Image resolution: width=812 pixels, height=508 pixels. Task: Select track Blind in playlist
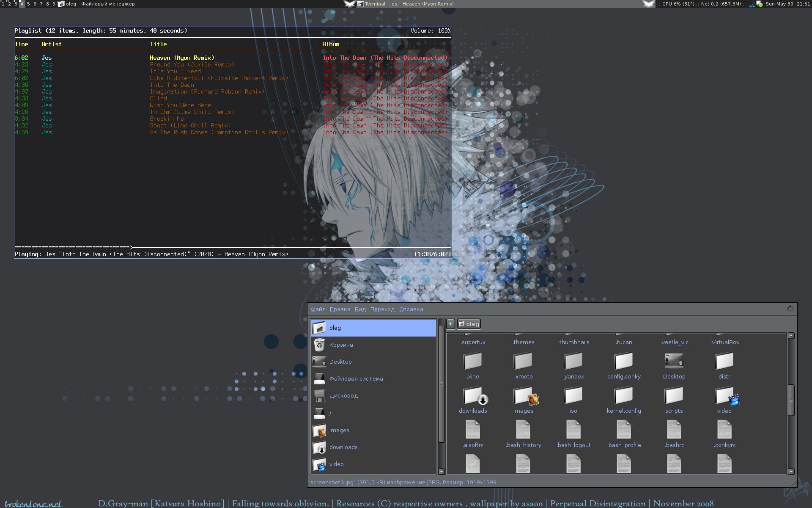pos(158,98)
